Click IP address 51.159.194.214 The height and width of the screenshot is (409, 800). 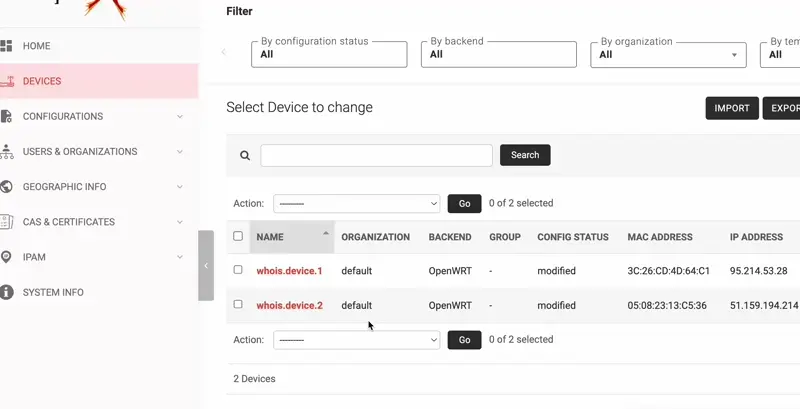click(764, 305)
